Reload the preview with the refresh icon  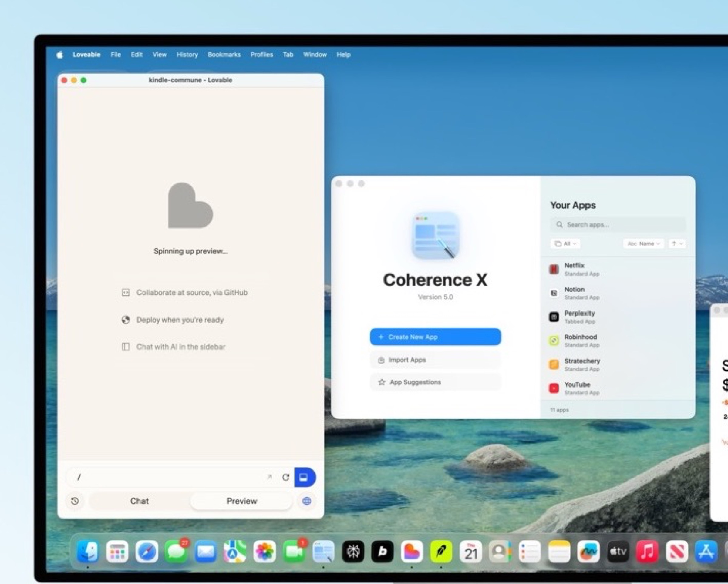click(286, 477)
